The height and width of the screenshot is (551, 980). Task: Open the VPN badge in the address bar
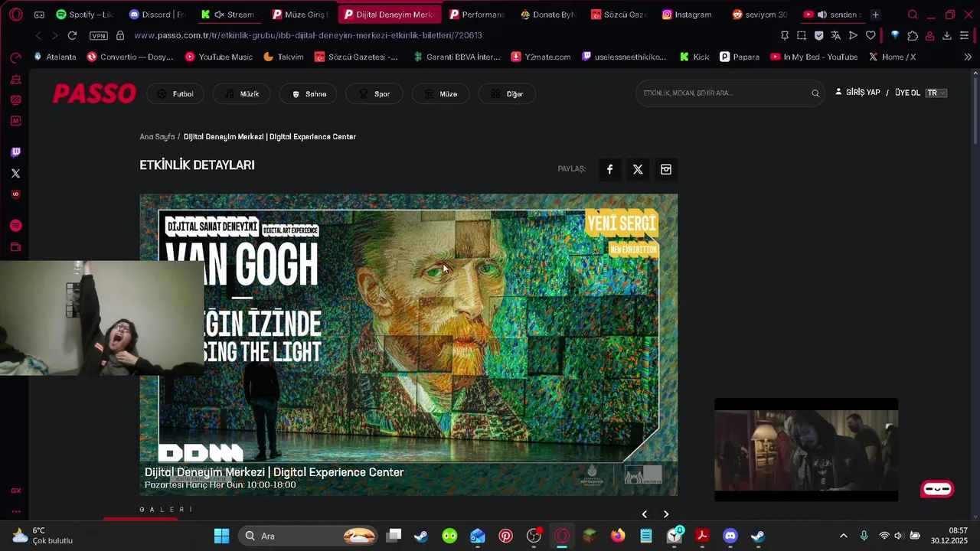pos(99,35)
